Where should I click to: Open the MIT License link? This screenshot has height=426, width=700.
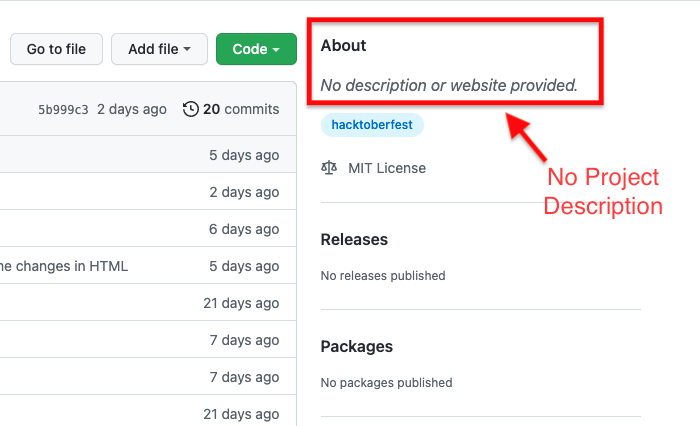(x=387, y=168)
